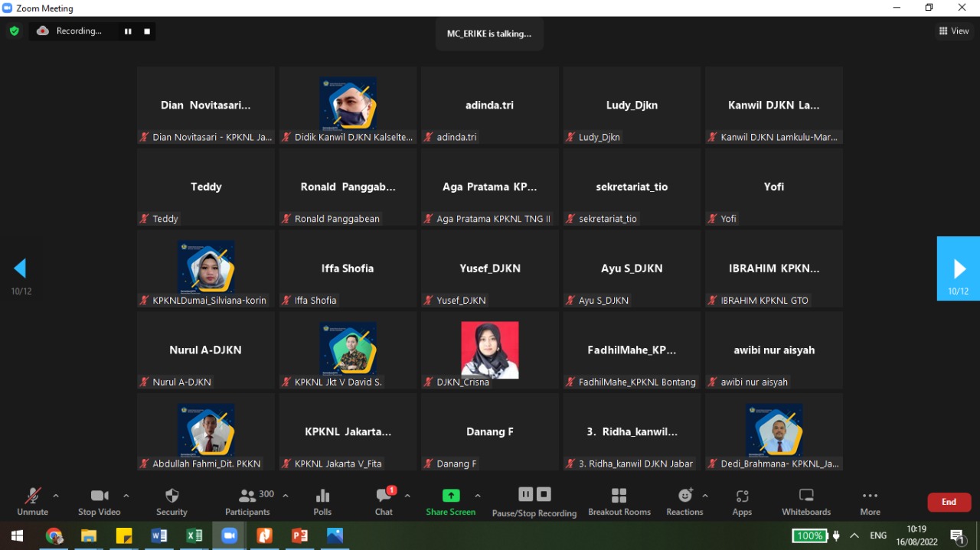The width and height of the screenshot is (980, 550).
Task: Open Whiteboards
Action: click(805, 502)
